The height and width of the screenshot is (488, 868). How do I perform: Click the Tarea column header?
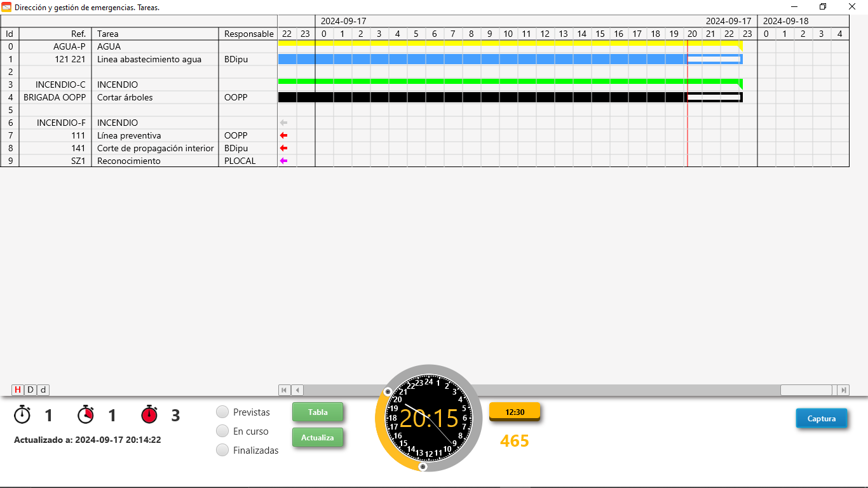point(155,34)
